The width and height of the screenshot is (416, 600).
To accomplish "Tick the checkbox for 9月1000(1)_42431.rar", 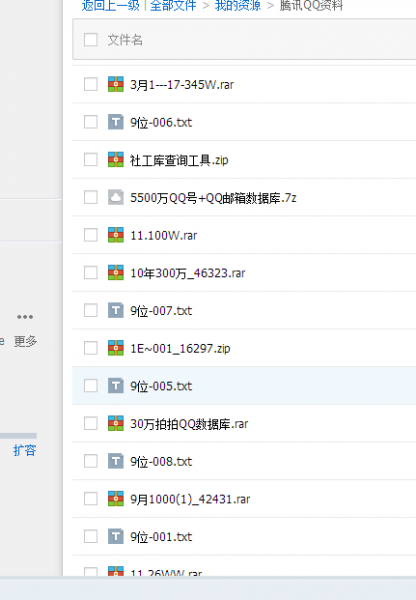I will click(91, 499).
